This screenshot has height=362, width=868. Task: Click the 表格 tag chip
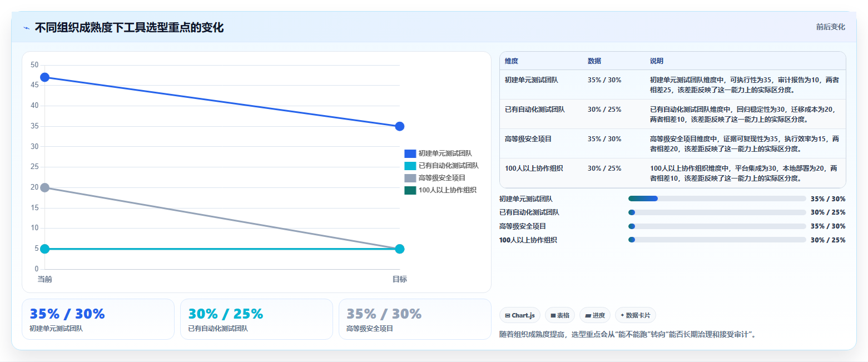coord(560,315)
